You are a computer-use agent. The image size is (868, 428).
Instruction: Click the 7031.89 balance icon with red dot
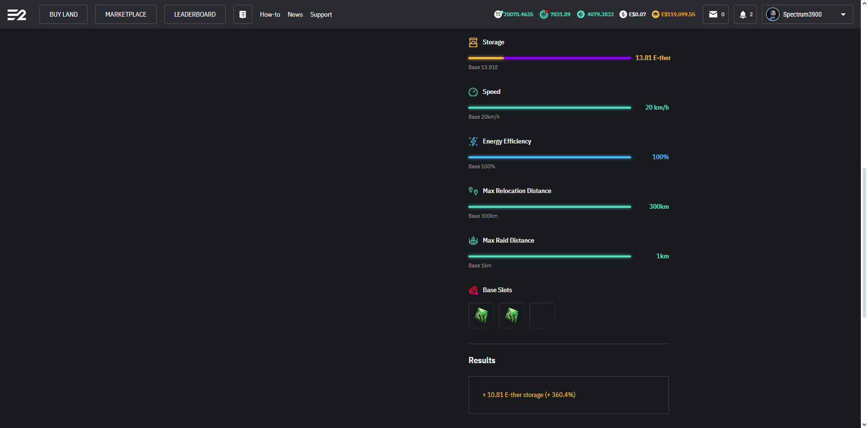pos(544,14)
